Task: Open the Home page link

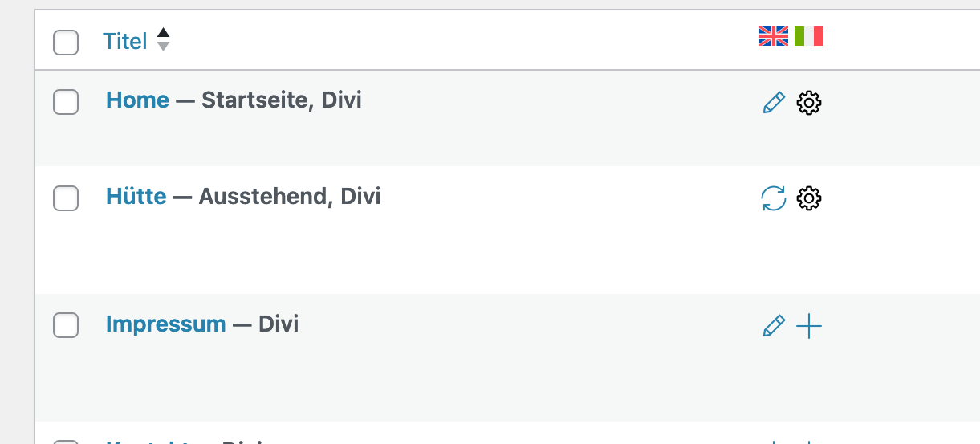Action: (x=137, y=100)
